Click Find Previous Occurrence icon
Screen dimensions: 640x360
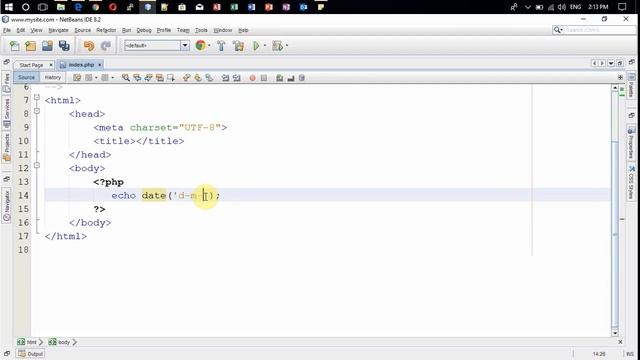pos(137,78)
